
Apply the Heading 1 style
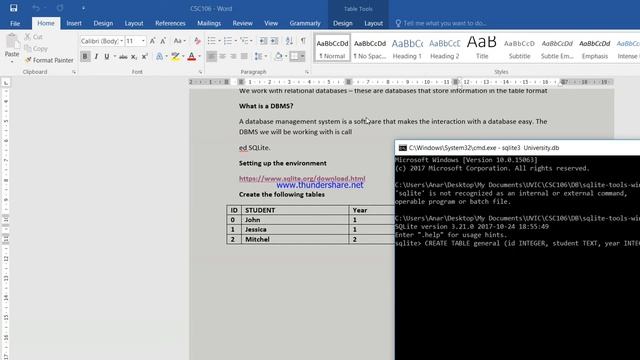tap(407, 48)
